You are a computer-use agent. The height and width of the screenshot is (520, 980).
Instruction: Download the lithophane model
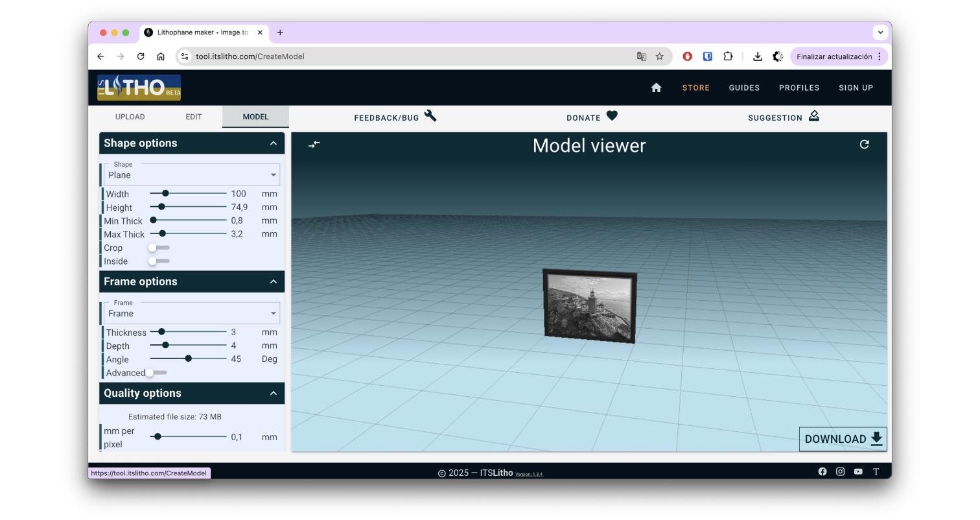pyautogui.click(x=843, y=439)
